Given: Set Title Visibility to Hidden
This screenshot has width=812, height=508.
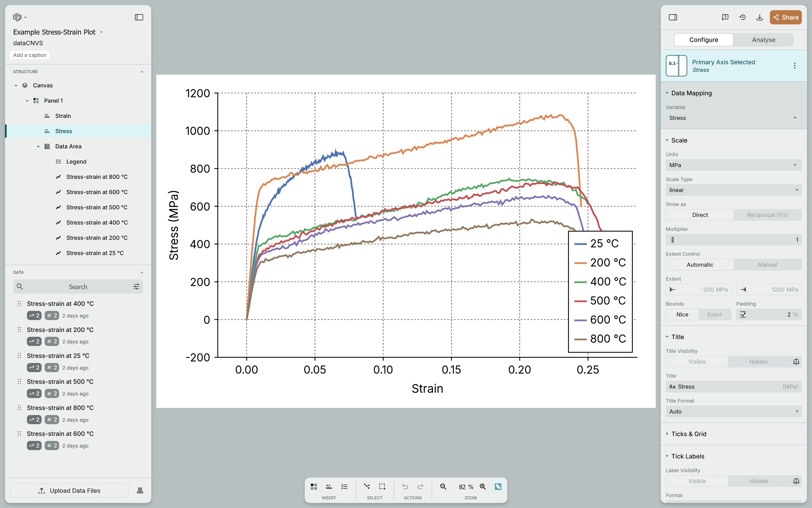Looking at the screenshot, I should [x=758, y=362].
